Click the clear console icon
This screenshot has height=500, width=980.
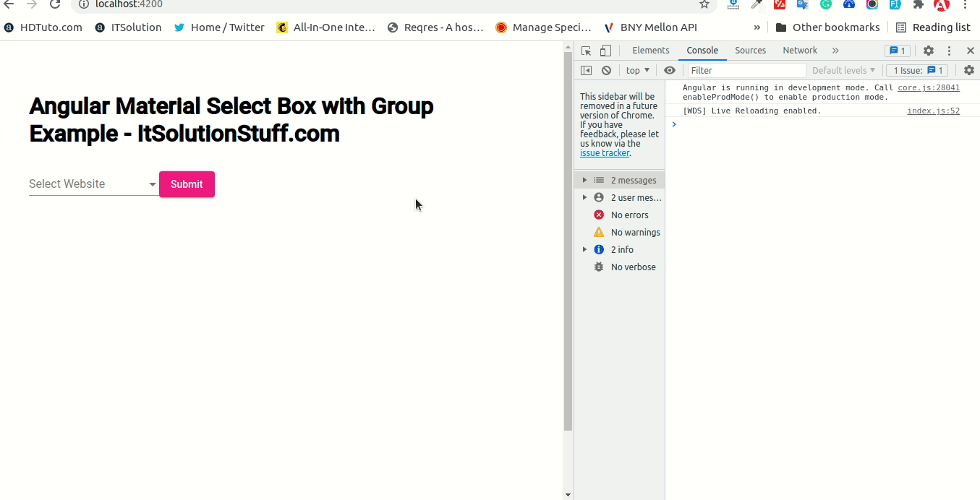[x=606, y=70]
